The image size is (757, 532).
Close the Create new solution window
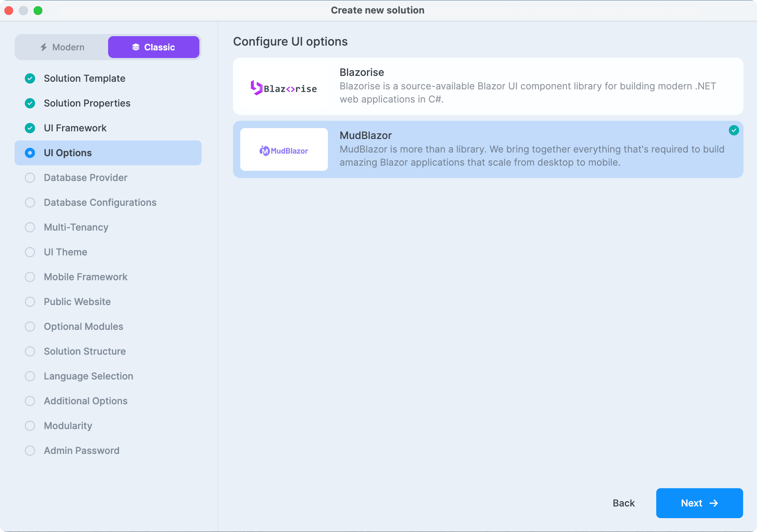coord(9,11)
